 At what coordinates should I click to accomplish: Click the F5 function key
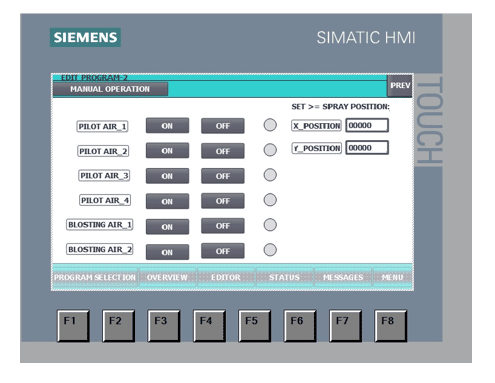pos(255,326)
